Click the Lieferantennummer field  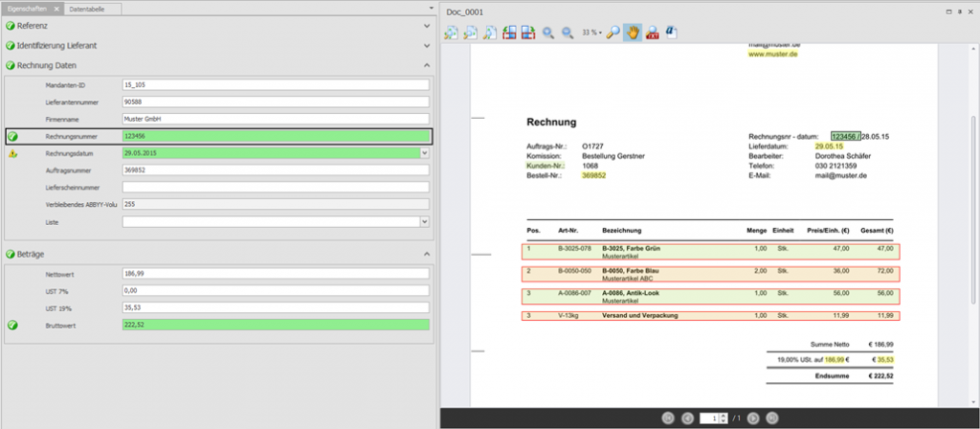(x=276, y=102)
